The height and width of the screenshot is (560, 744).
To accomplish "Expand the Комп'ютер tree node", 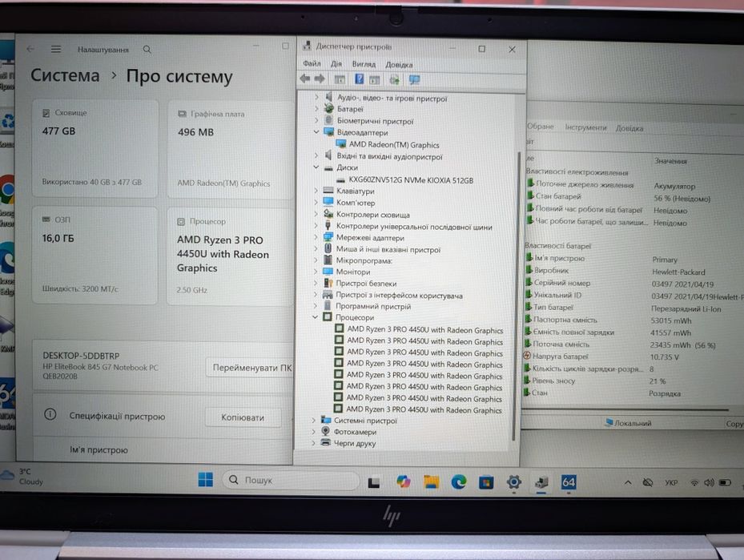I will point(316,202).
